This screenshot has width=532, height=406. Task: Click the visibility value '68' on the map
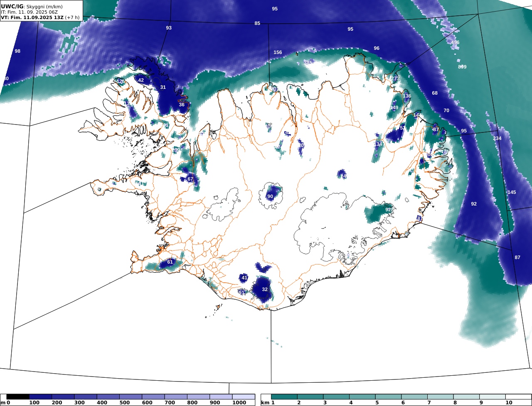click(x=435, y=93)
